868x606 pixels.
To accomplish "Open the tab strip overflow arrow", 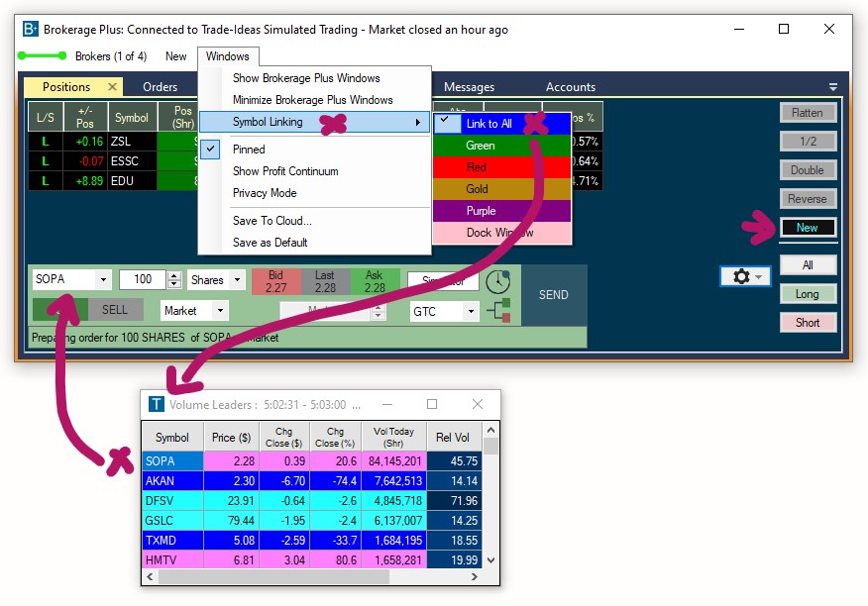I will coord(833,87).
